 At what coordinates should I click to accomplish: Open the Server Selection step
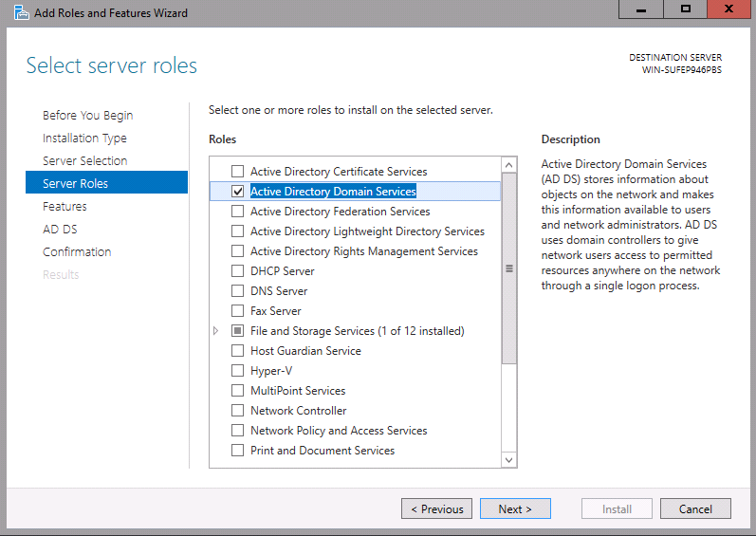tap(84, 160)
